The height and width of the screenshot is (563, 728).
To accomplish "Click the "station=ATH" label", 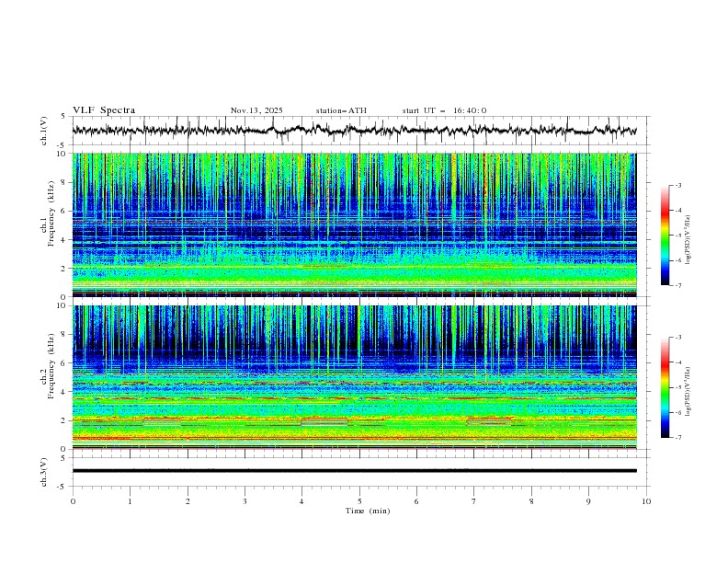I will tap(341, 110).
